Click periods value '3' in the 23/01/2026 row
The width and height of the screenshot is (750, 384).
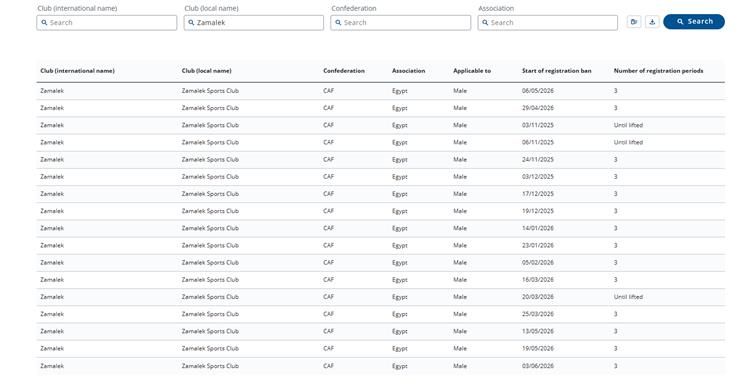pyautogui.click(x=616, y=246)
